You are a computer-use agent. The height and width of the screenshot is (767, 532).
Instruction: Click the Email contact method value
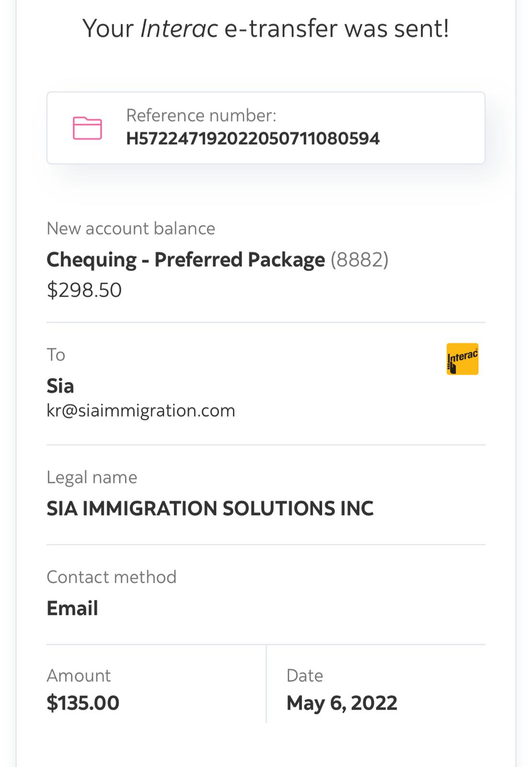(x=72, y=608)
